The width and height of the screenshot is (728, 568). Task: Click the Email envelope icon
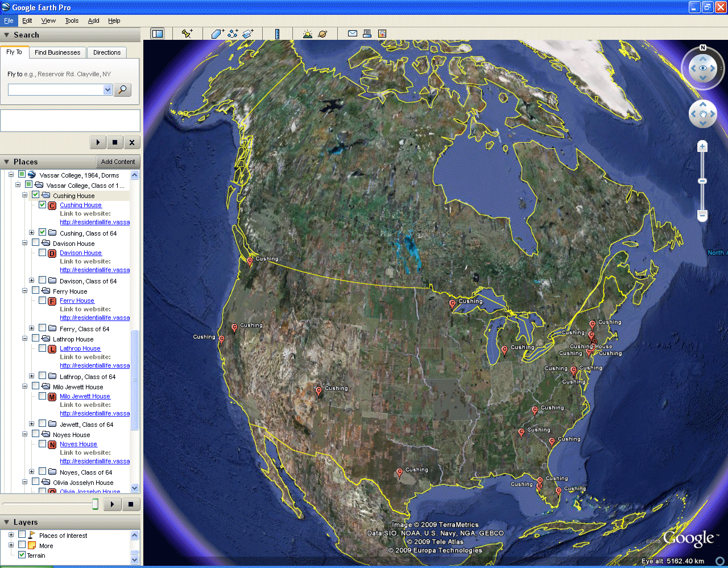click(x=353, y=34)
